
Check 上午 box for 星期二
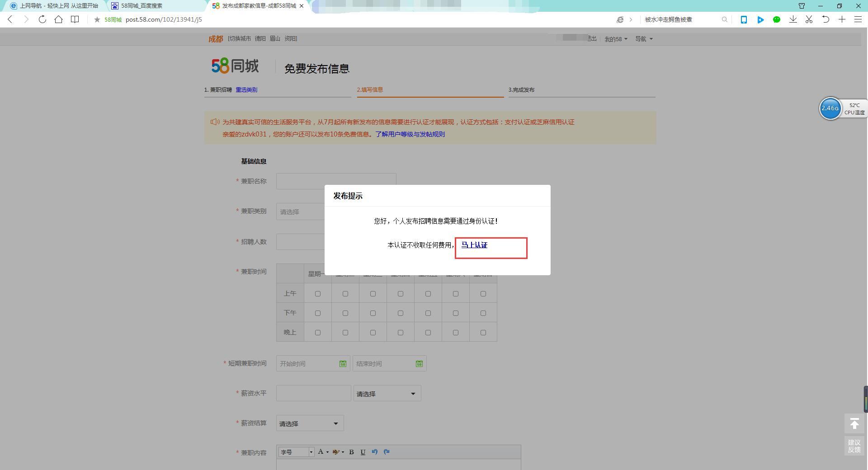345,294
